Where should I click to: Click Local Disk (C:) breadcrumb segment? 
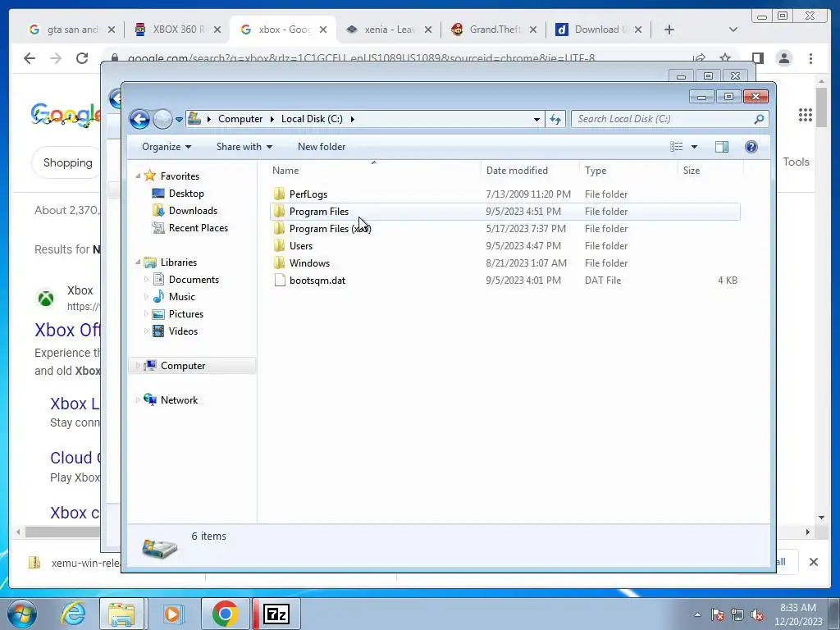[312, 119]
